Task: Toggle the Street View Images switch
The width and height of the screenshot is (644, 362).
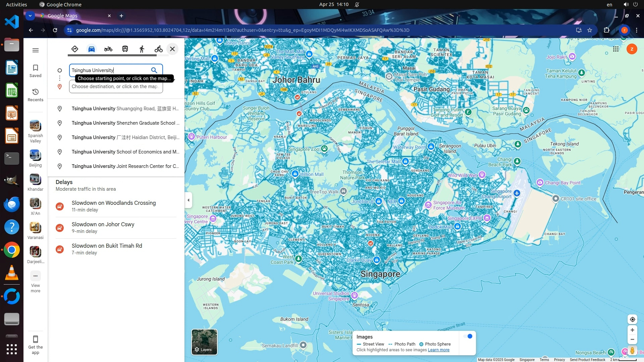Action: point(468,336)
